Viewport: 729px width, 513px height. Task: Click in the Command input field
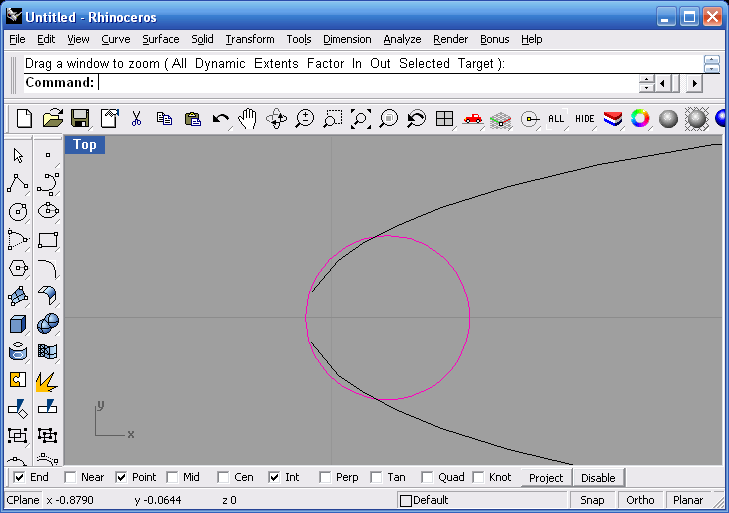[x=367, y=83]
